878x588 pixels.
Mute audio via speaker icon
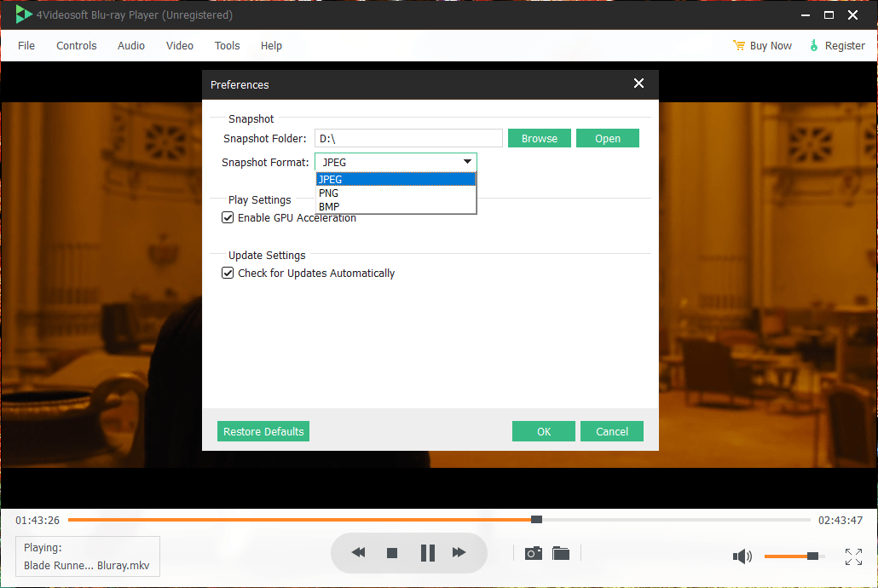tap(742, 556)
